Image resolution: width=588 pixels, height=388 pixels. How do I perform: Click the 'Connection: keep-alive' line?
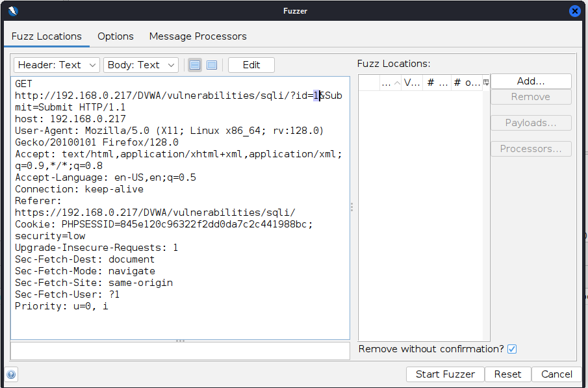click(x=79, y=189)
